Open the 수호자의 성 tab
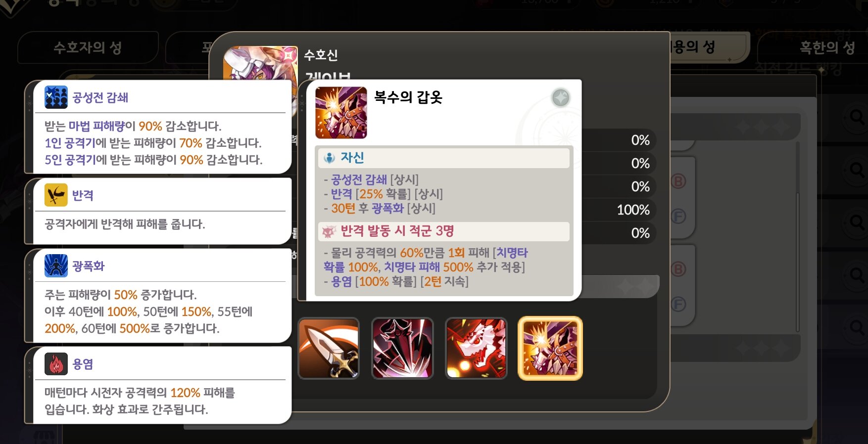This screenshot has height=444, width=868. (88, 47)
